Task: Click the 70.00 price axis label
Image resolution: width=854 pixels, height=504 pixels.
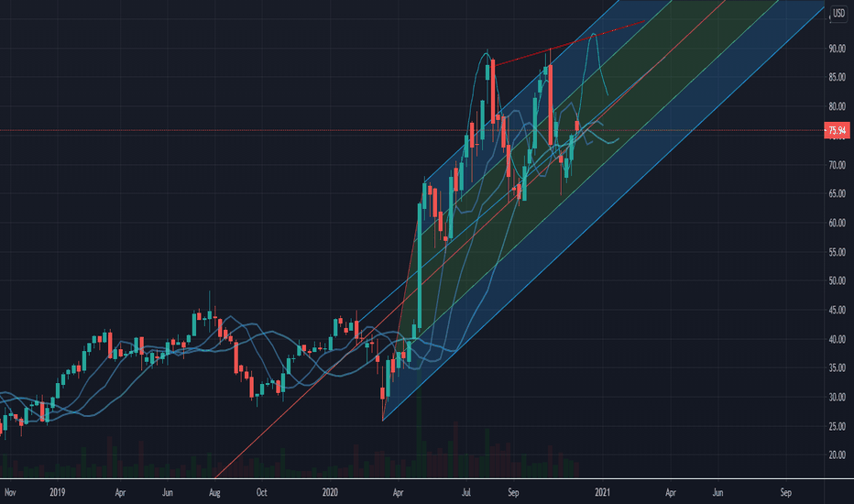Action: (837, 165)
